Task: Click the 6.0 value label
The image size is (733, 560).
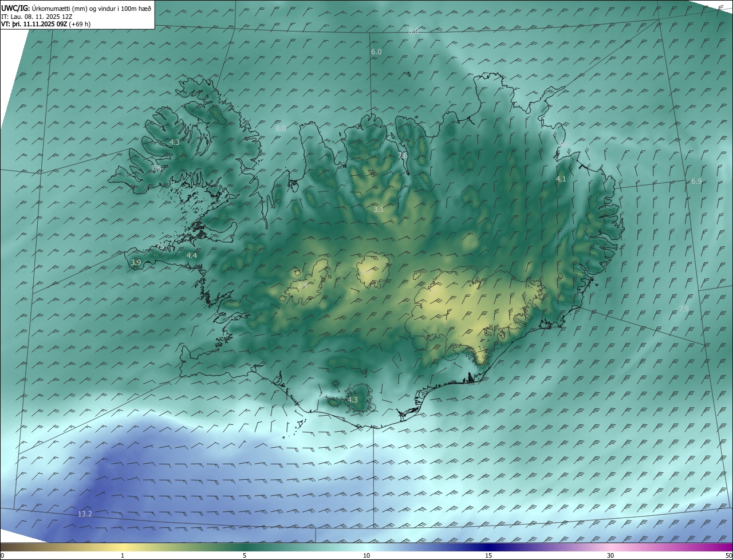Action: (x=376, y=52)
